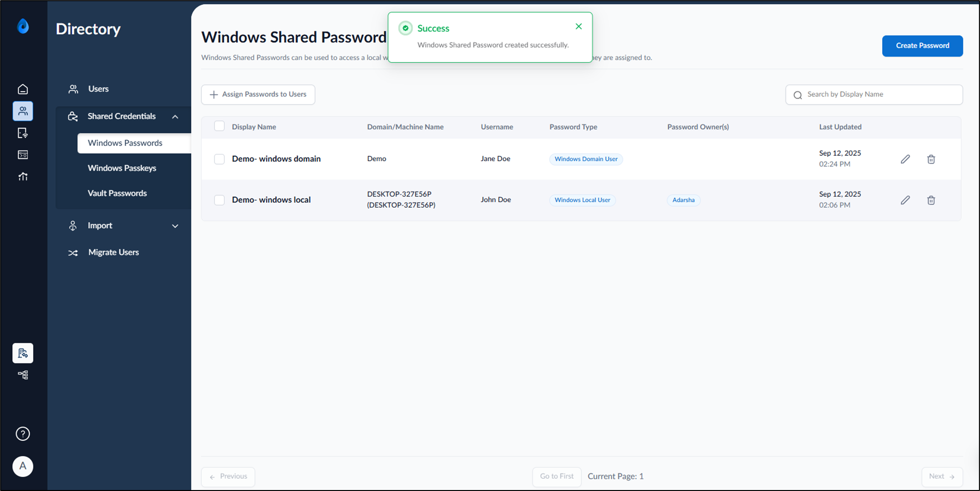The width and height of the screenshot is (980, 491).
Task: Expand the Import section
Action: 175,226
